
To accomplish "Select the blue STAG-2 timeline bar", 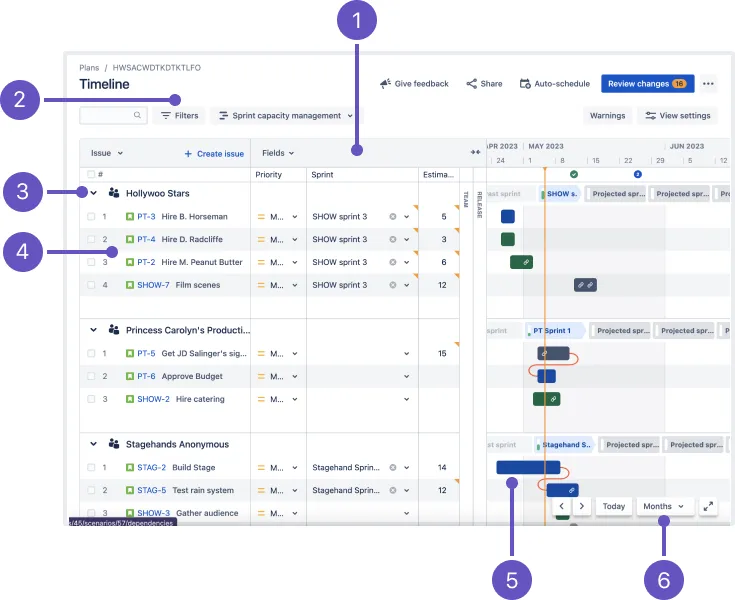I will pos(528,467).
